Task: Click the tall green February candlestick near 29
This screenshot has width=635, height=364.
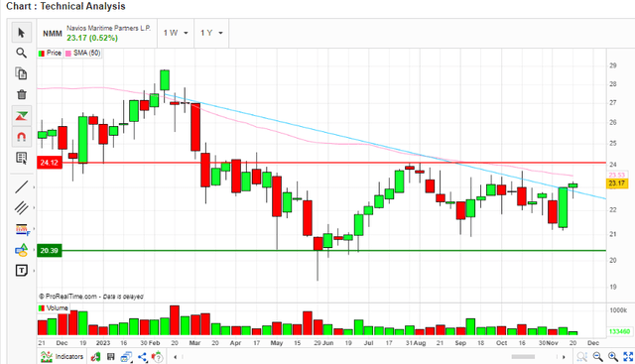Action: point(165,79)
